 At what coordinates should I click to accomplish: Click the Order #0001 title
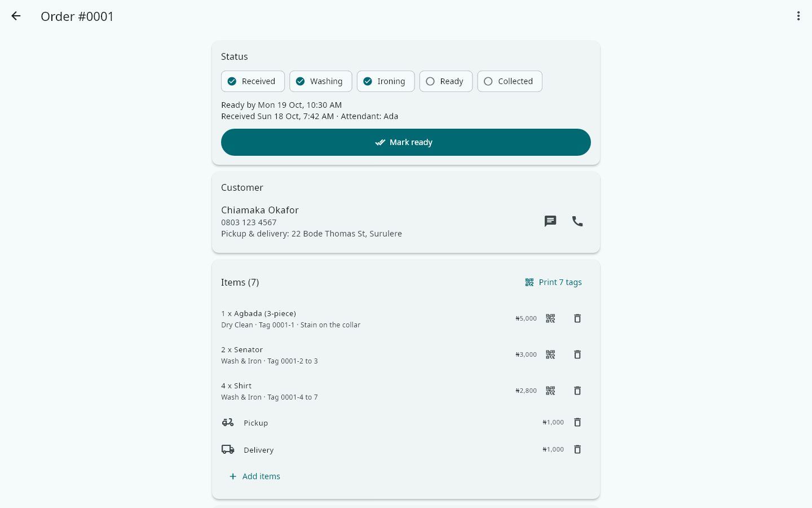pyautogui.click(x=77, y=16)
